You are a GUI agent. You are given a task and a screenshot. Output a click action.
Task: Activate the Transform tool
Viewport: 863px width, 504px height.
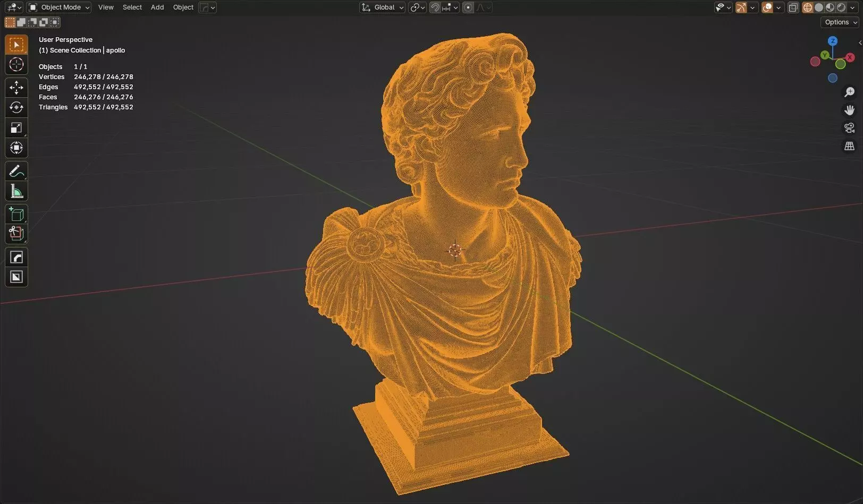coord(16,148)
